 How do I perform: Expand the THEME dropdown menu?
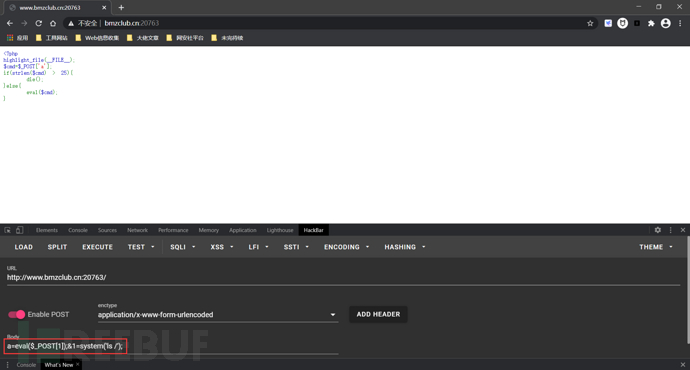656,247
